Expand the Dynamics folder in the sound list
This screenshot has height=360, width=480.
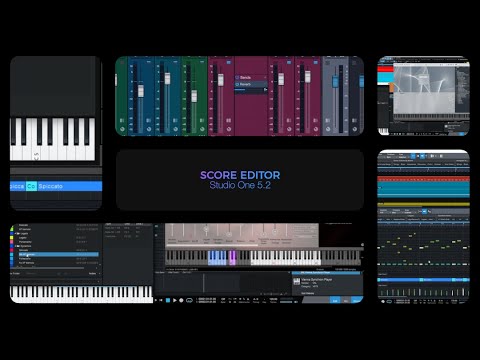pos(16,246)
